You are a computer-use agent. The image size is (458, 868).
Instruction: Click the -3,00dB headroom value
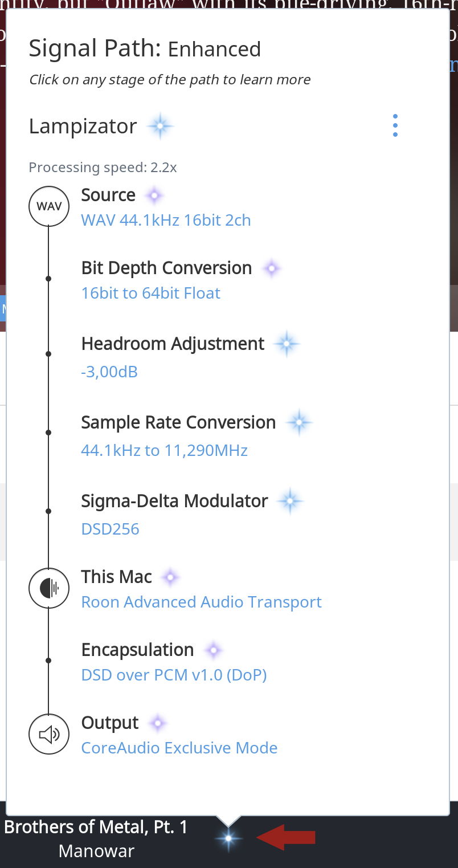pyautogui.click(x=109, y=372)
